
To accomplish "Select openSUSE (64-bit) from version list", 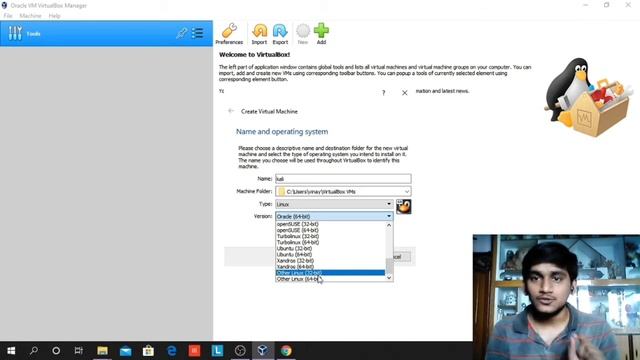I will pyautogui.click(x=330, y=230).
